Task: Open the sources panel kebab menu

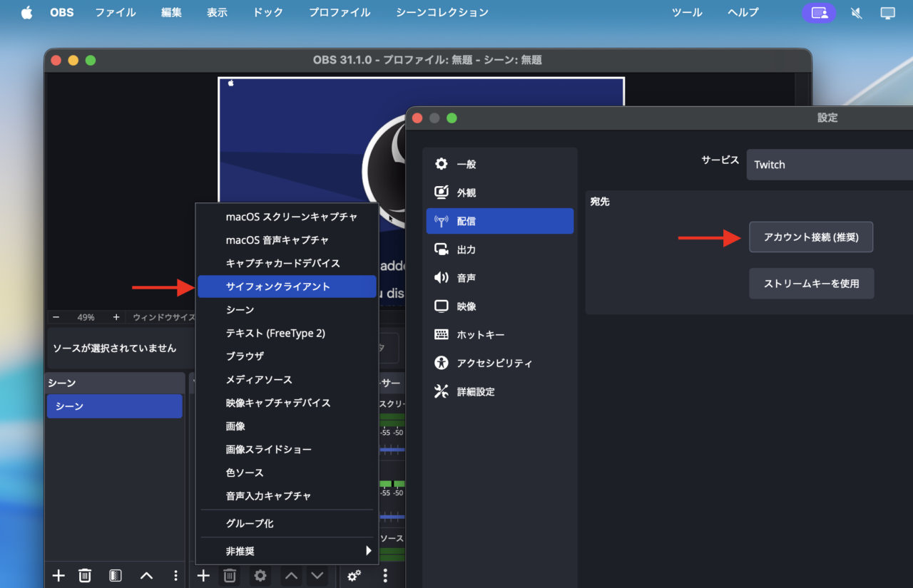Action: [385, 575]
